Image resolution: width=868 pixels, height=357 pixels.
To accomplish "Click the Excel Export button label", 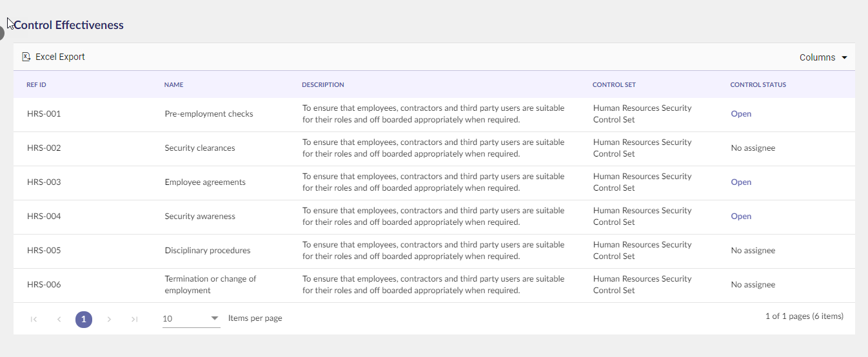I will click(x=60, y=57).
